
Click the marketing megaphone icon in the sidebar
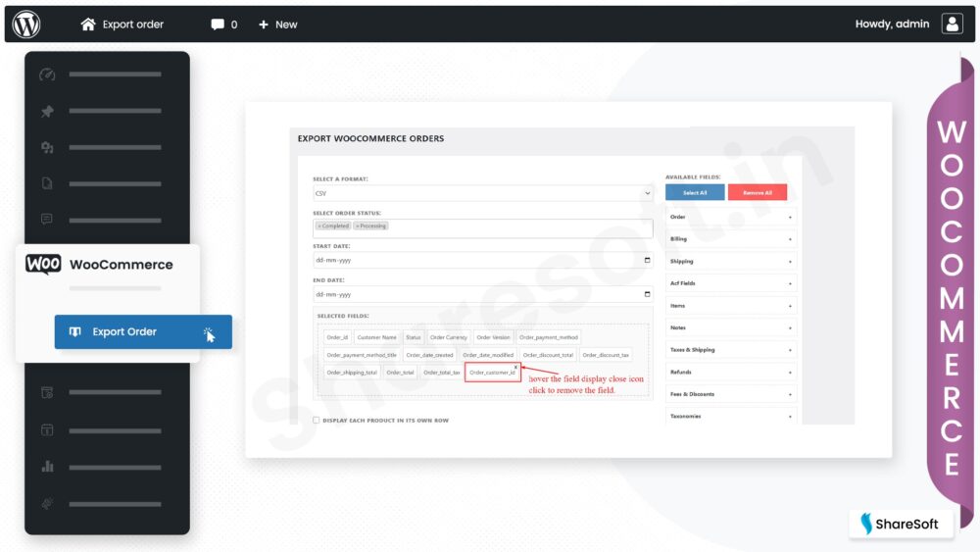(47, 504)
